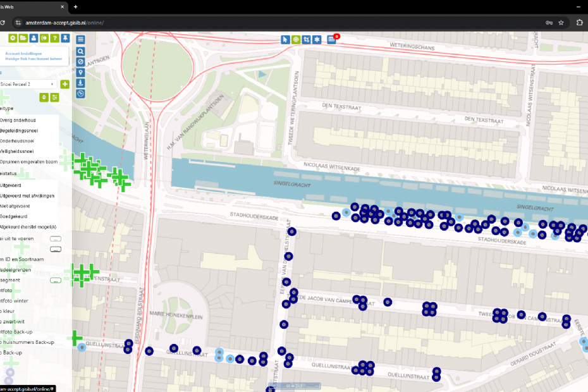Pin the side panel with pushpin icon
Screen dimensions: 588x392
(66, 39)
